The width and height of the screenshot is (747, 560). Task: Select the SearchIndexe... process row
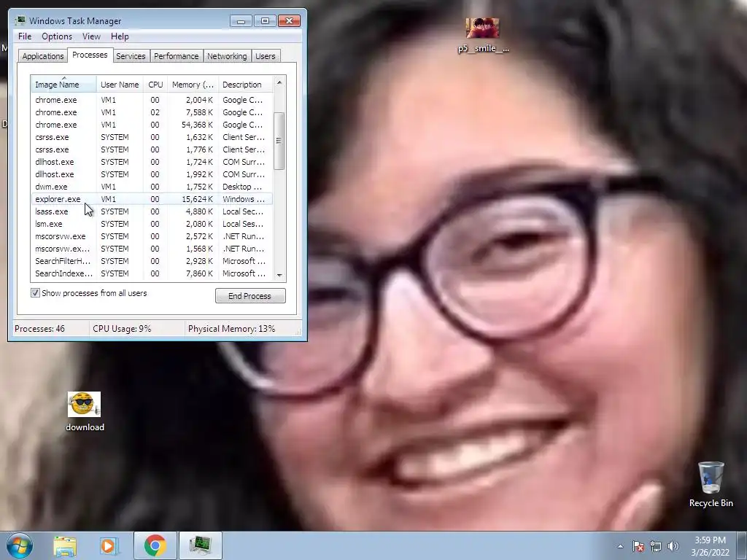(x=152, y=273)
